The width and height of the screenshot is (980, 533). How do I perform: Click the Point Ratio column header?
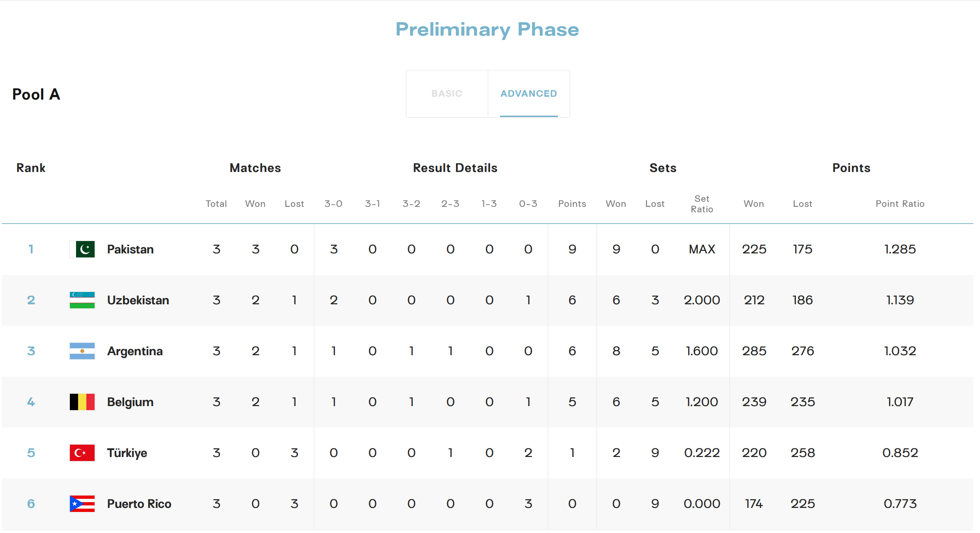click(x=900, y=204)
